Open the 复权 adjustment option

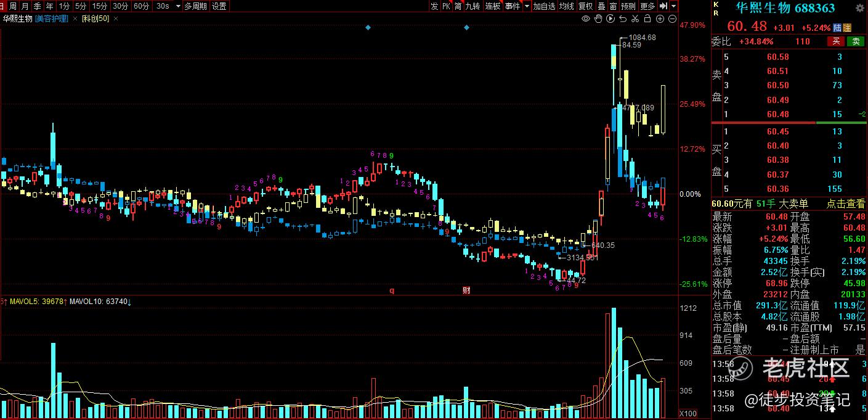pos(586,6)
